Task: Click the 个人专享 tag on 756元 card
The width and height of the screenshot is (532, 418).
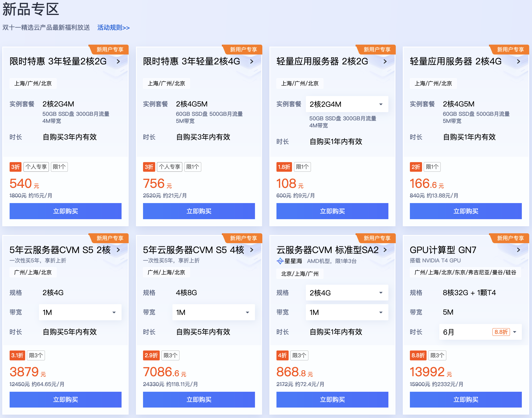Action: [170, 167]
